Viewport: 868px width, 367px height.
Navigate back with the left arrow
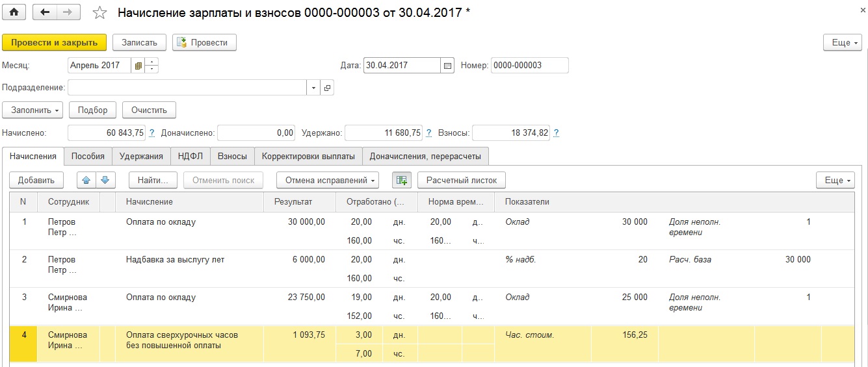click(x=44, y=12)
